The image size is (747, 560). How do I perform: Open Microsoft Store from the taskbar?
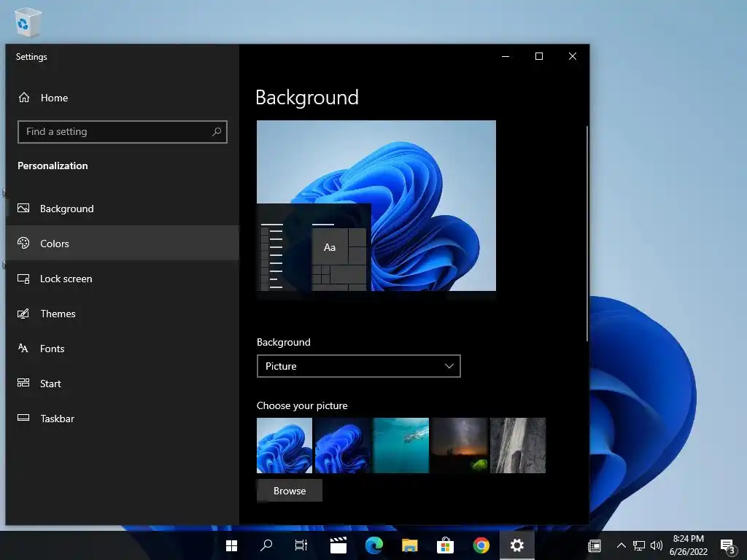click(x=445, y=545)
